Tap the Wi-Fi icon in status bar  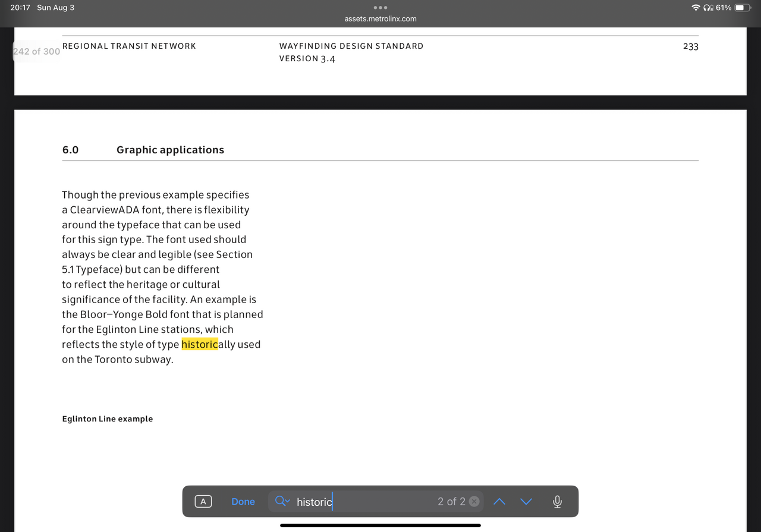(696, 8)
